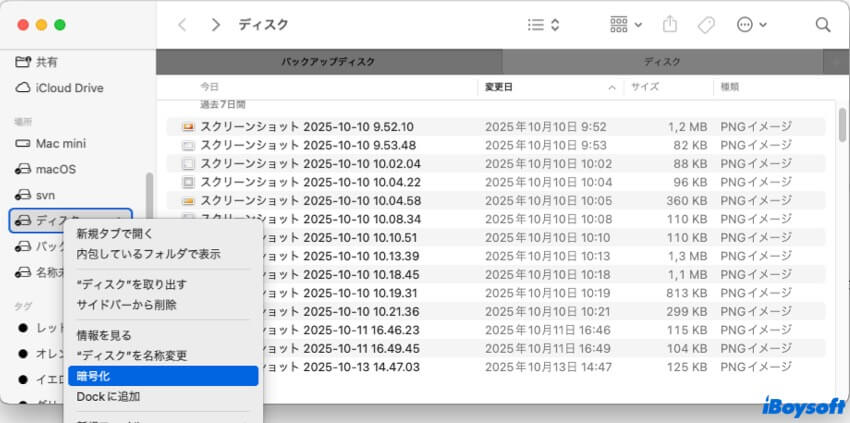Click the tag toolbar icon
Viewport: 850px width, 423px height.
706,25
